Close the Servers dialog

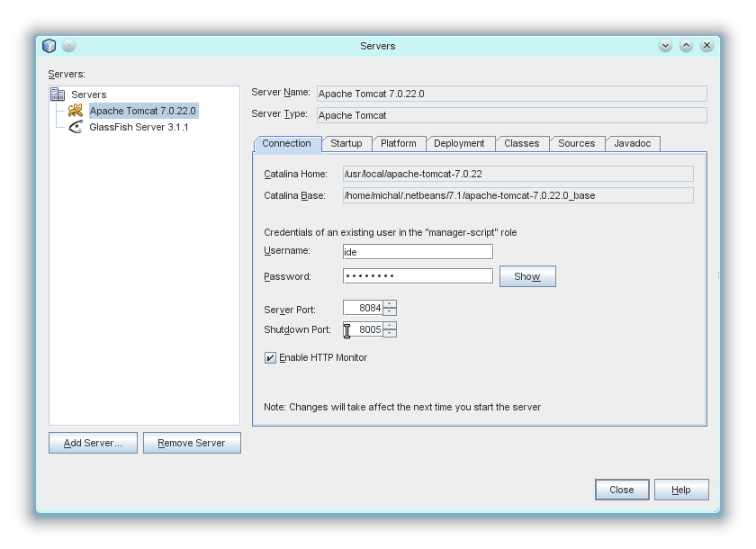[622, 489]
